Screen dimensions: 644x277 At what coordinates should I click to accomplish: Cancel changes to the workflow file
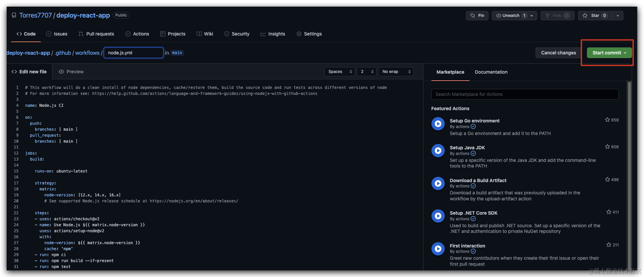558,53
